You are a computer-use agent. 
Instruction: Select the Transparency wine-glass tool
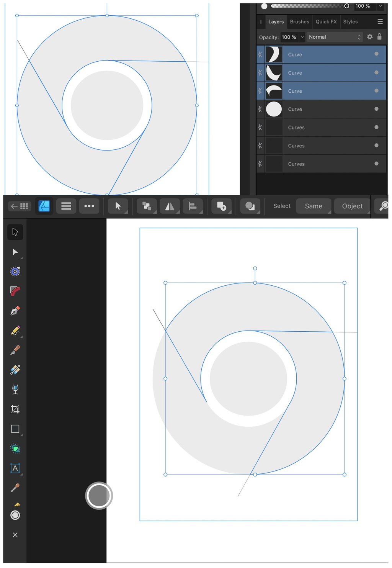coord(15,390)
